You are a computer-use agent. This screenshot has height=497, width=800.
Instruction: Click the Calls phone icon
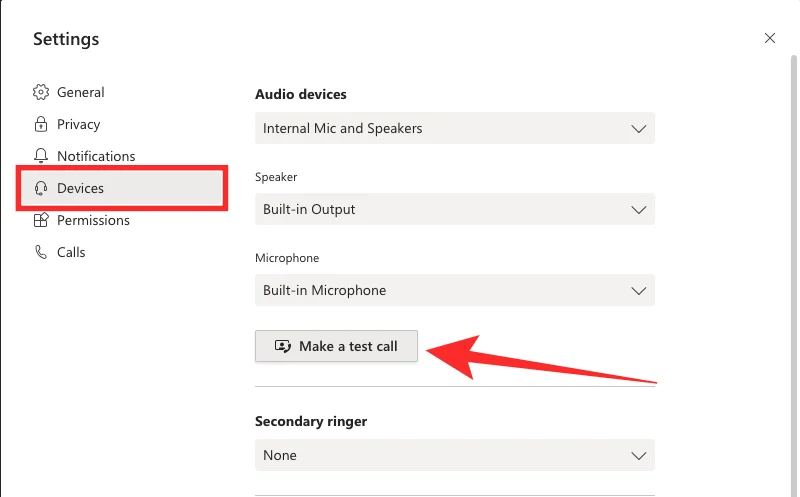pyautogui.click(x=41, y=252)
